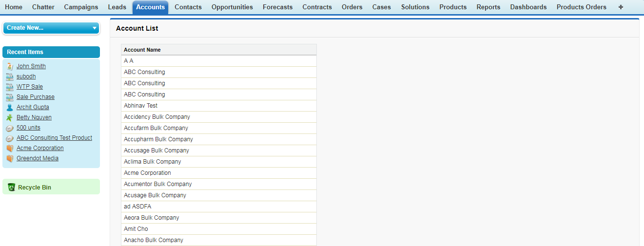Viewport: 644px width, 246px height.
Task: Click the user icon beside Betty Nguyen
Action: click(x=10, y=117)
